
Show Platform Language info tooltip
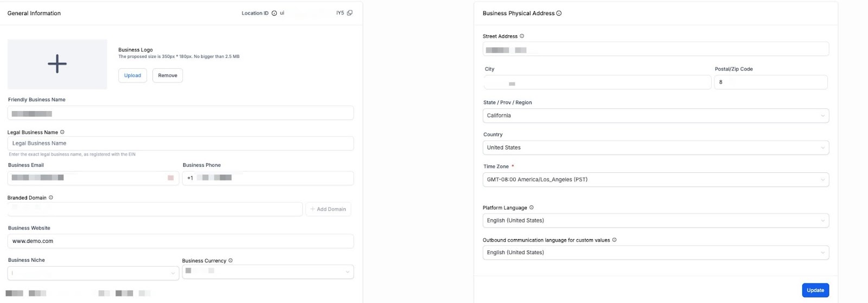532,208
